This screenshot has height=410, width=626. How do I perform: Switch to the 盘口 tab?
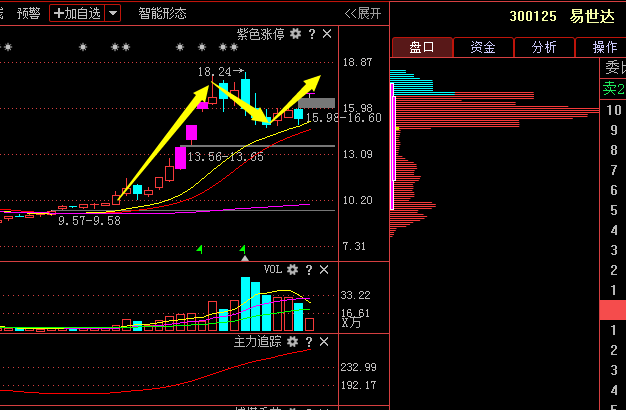[x=422, y=48]
